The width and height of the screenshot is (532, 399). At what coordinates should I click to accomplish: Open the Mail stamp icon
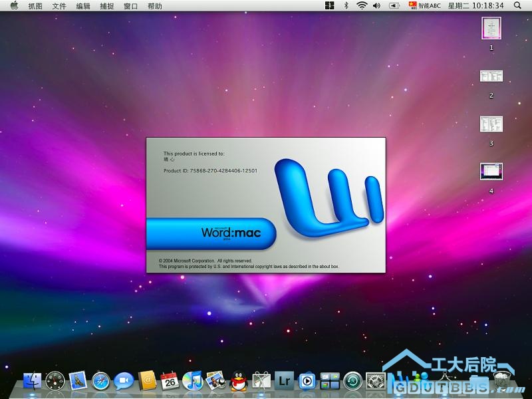78,380
